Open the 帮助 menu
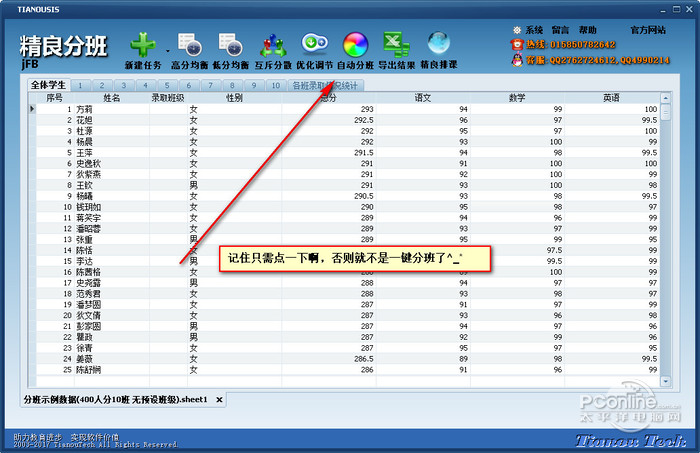Image resolution: width=700 pixels, height=453 pixels. [x=588, y=30]
